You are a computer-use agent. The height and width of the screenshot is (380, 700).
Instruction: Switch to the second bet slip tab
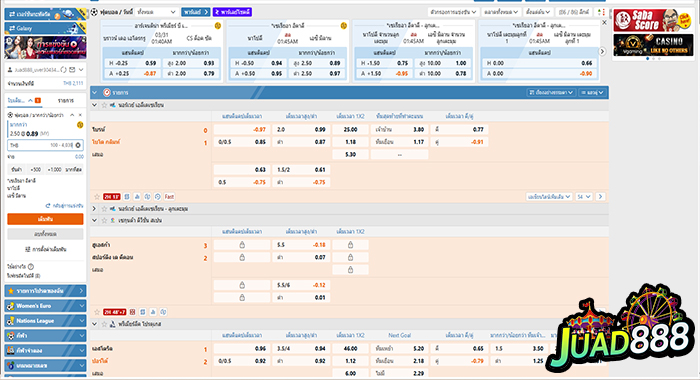(66, 100)
